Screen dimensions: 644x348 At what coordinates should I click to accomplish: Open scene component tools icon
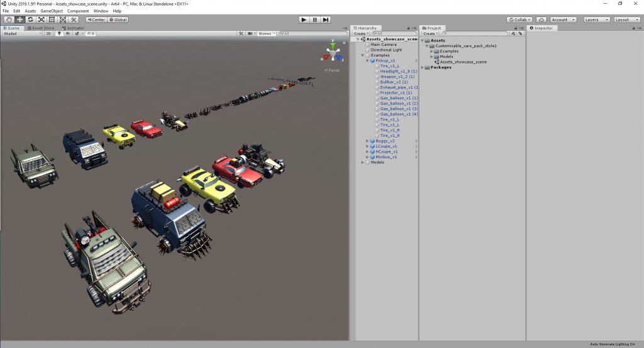[x=241, y=34]
